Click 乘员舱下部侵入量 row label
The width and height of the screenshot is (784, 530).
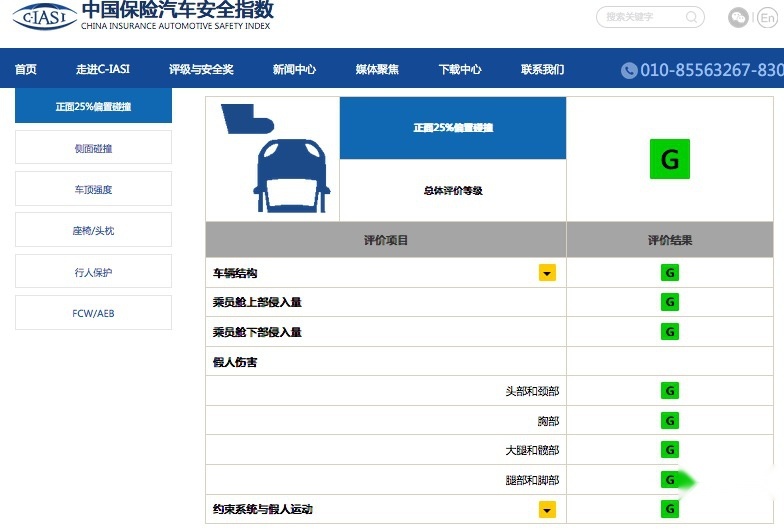257,332
